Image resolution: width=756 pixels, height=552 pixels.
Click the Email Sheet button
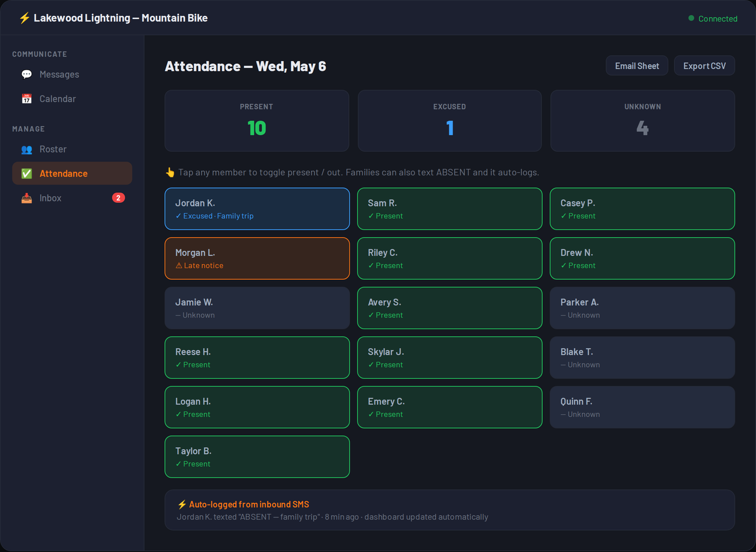point(637,66)
